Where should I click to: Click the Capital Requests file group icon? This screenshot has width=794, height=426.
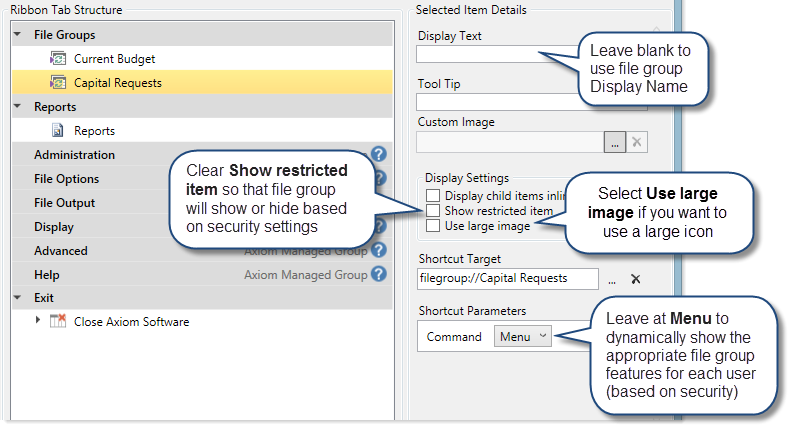pyautogui.click(x=58, y=83)
